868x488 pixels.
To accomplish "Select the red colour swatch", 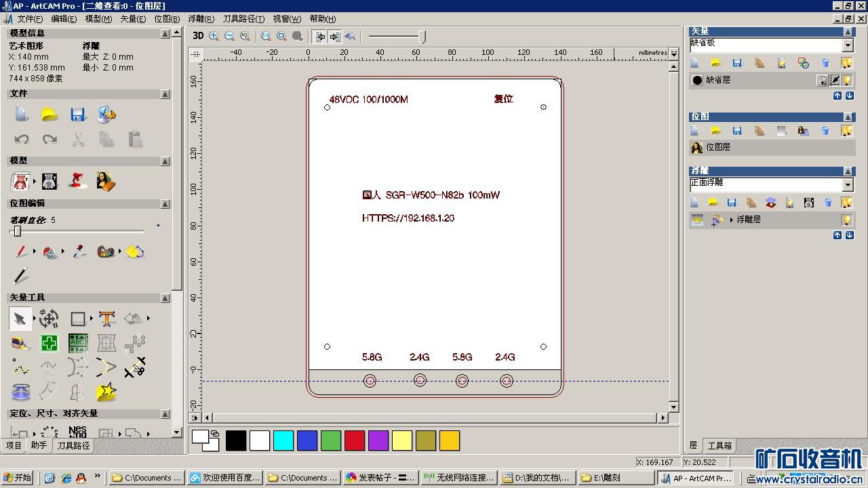I will pyautogui.click(x=355, y=441).
